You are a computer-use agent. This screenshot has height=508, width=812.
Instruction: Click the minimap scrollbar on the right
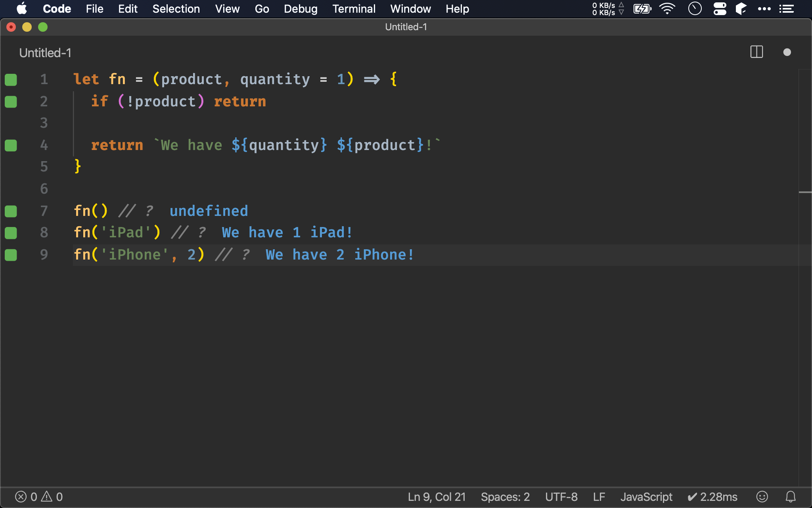click(805, 192)
